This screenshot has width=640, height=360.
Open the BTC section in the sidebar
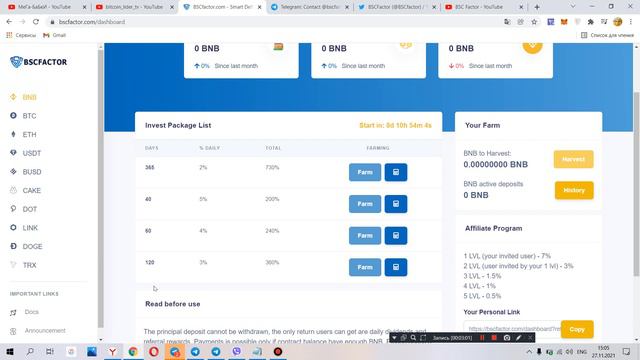click(x=29, y=116)
